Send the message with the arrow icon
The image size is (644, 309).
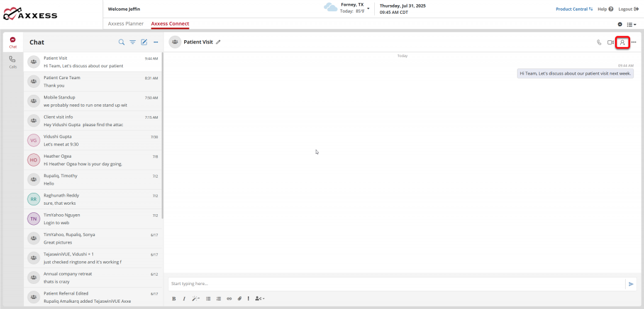631,284
